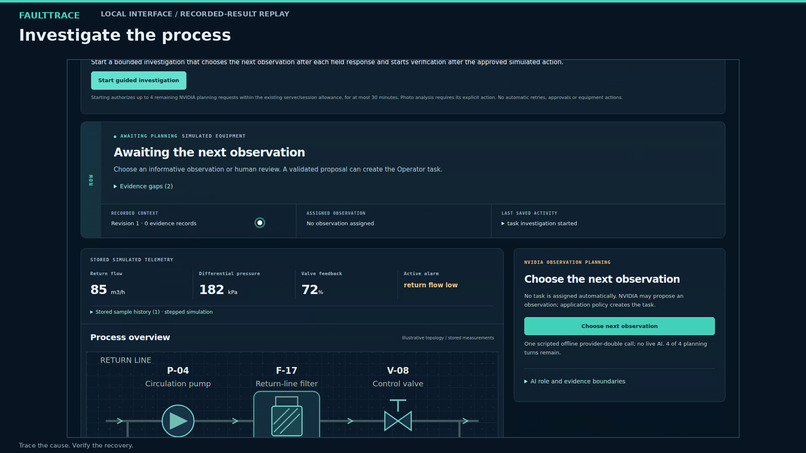
Task: Expand AI role and evidence boundaries
Action: [x=574, y=381]
